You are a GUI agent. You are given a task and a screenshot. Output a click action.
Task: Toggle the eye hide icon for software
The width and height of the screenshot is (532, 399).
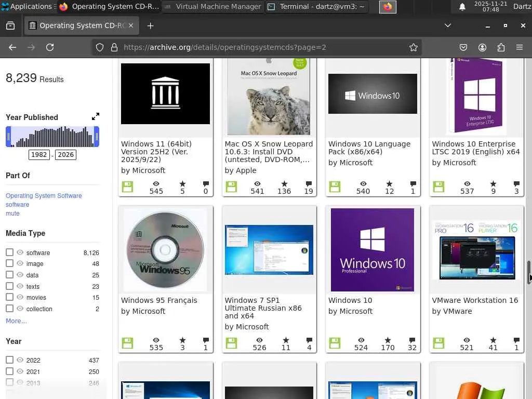20,252
